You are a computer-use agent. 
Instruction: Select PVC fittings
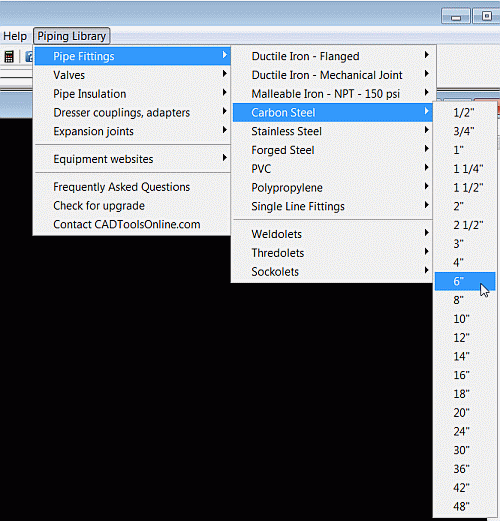(332, 169)
